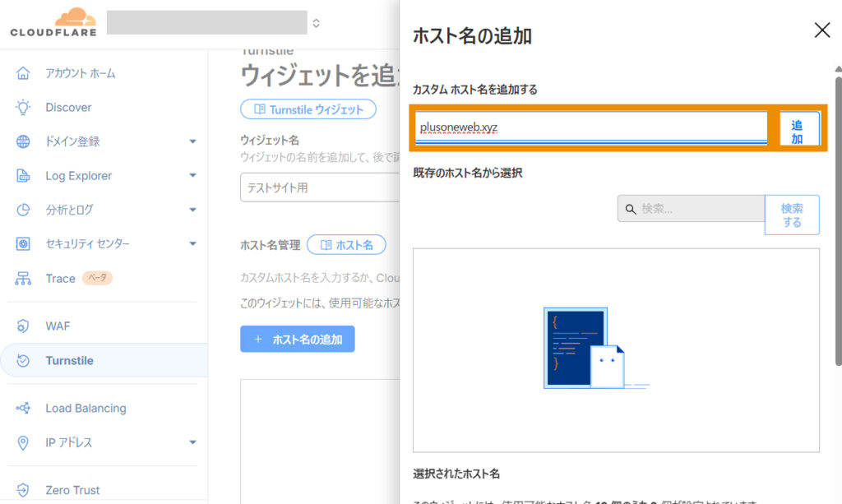Expand the ドメイン登録 submenu arrow

(x=192, y=141)
